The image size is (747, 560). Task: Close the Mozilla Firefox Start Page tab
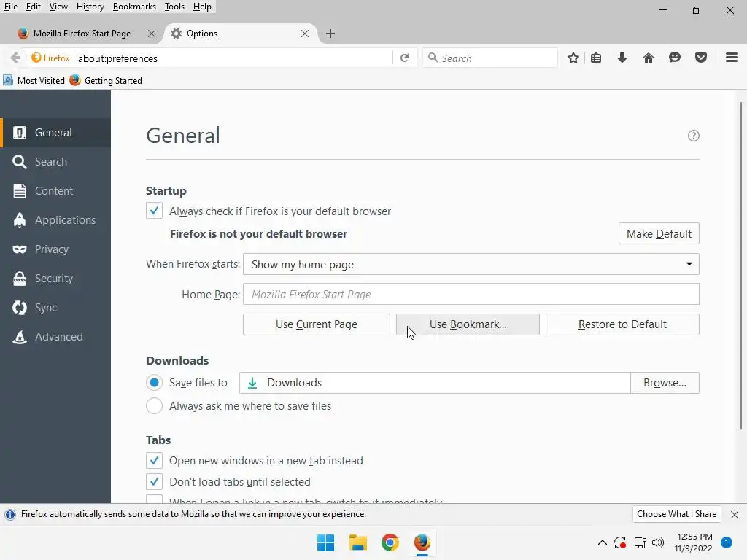[x=152, y=34]
